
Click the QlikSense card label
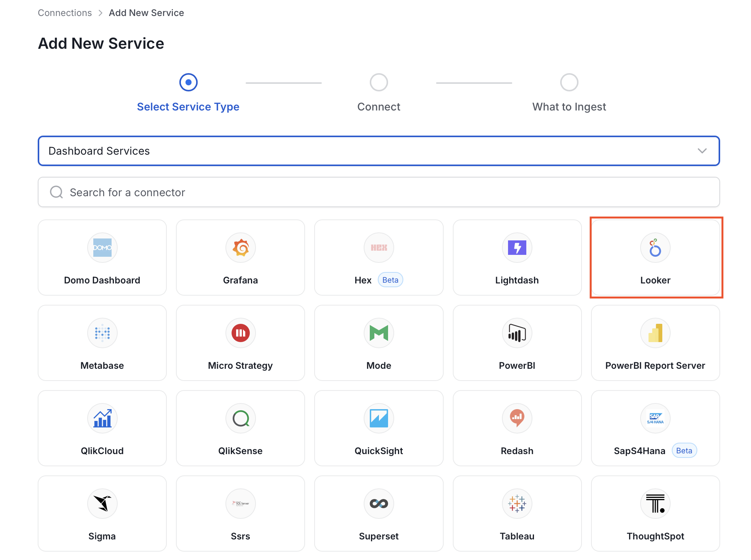click(240, 451)
